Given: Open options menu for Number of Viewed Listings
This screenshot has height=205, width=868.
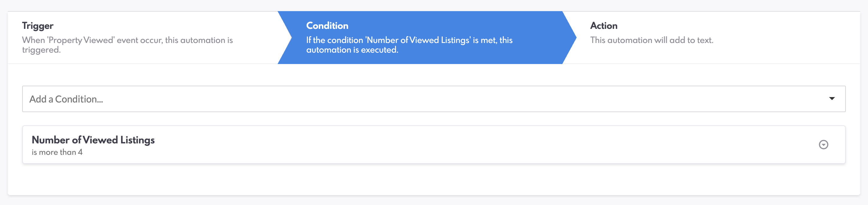Looking at the screenshot, I should click(x=823, y=145).
